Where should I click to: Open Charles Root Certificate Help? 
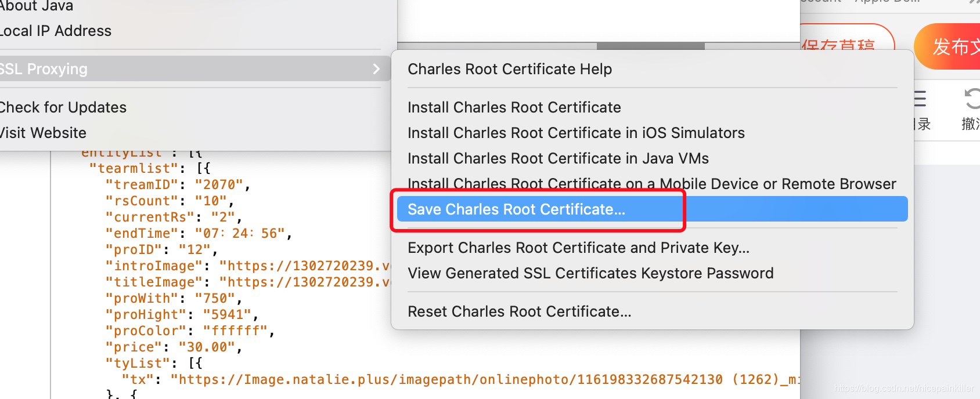pyautogui.click(x=510, y=69)
